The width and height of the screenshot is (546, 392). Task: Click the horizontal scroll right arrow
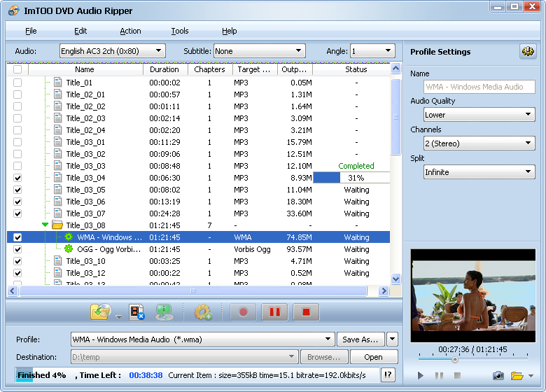click(384, 290)
